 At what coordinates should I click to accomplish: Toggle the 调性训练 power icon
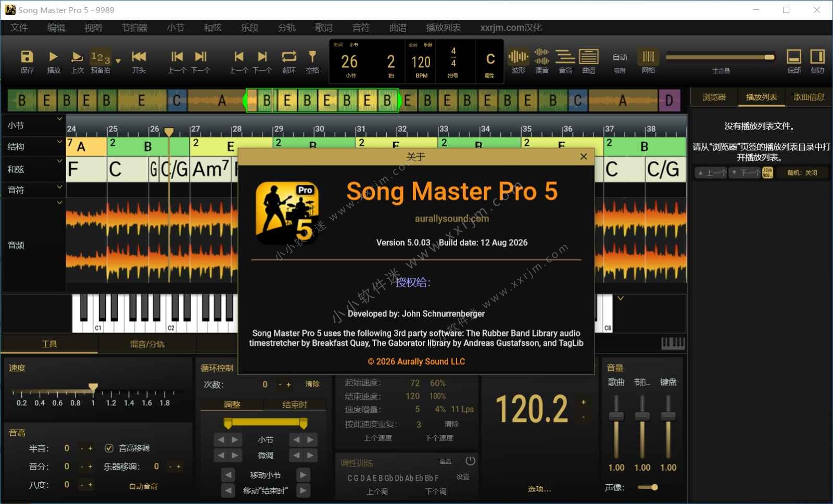470,461
